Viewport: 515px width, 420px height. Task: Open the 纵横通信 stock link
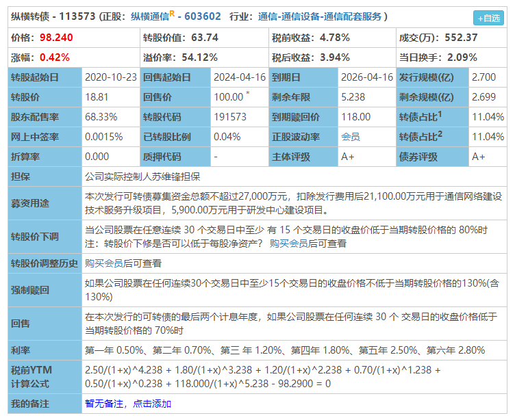pyautogui.click(x=150, y=16)
